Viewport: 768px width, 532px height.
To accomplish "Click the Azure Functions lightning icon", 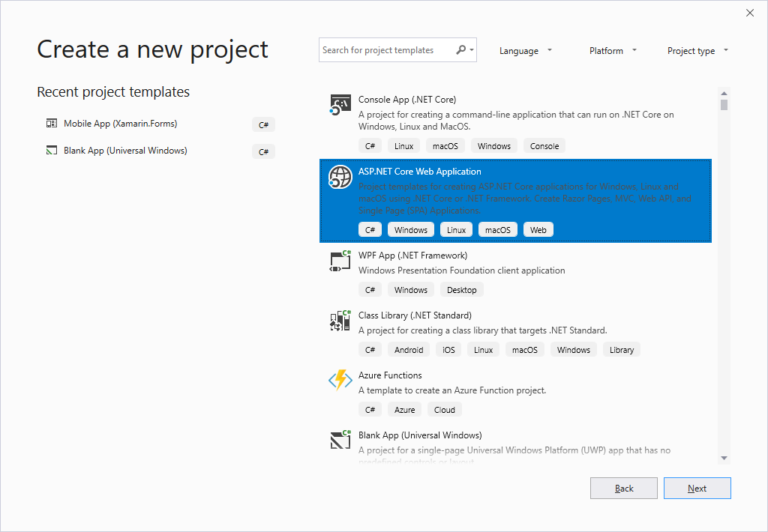I will pyautogui.click(x=340, y=381).
